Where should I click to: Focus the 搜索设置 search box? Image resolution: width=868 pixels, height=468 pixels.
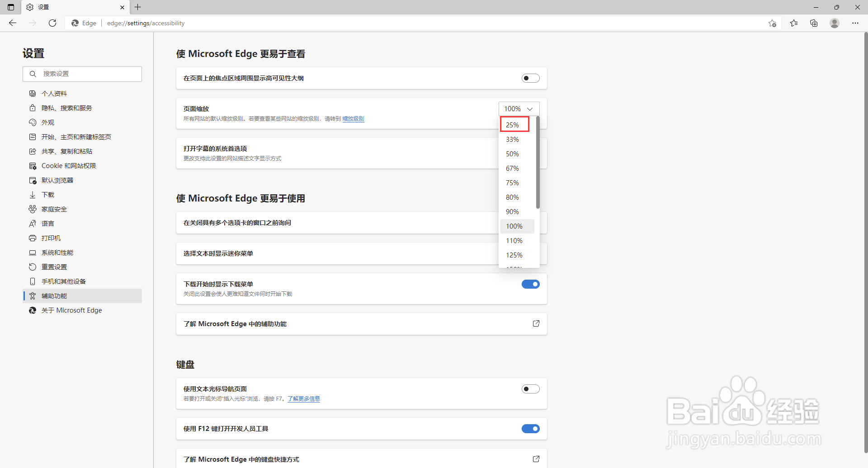point(82,74)
